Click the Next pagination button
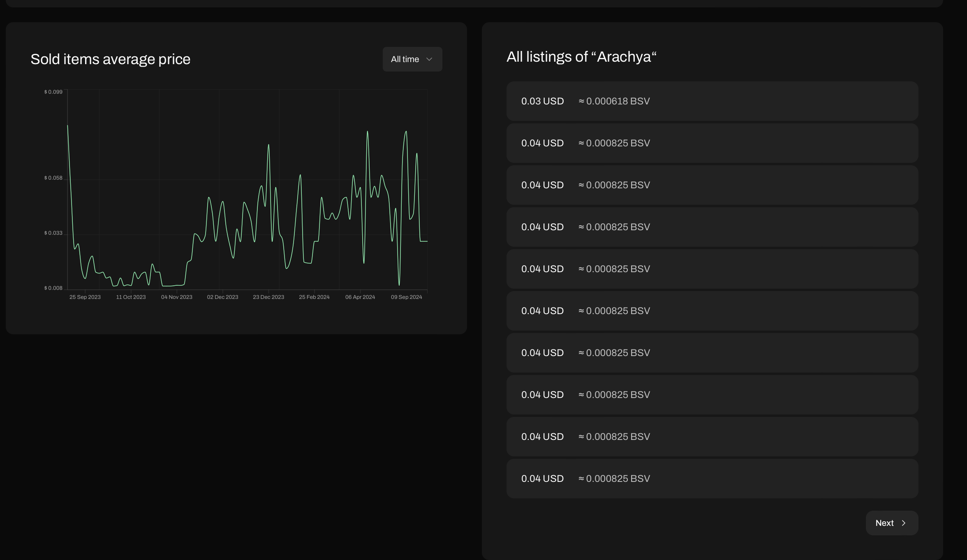Image resolution: width=967 pixels, height=560 pixels. (891, 523)
